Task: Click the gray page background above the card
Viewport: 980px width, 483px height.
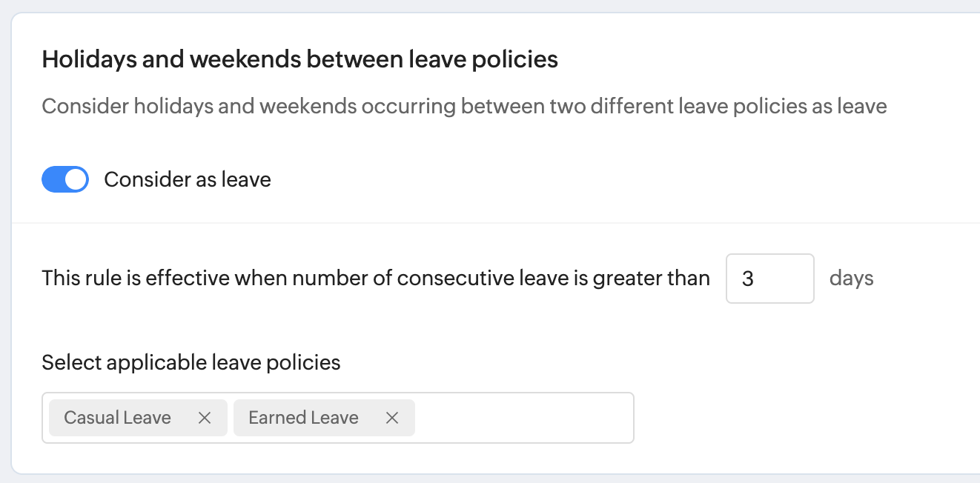Action: pyautogui.click(x=489, y=6)
